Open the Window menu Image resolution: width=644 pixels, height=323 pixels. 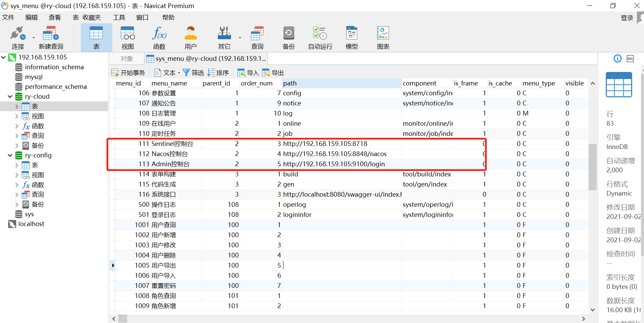(x=142, y=18)
